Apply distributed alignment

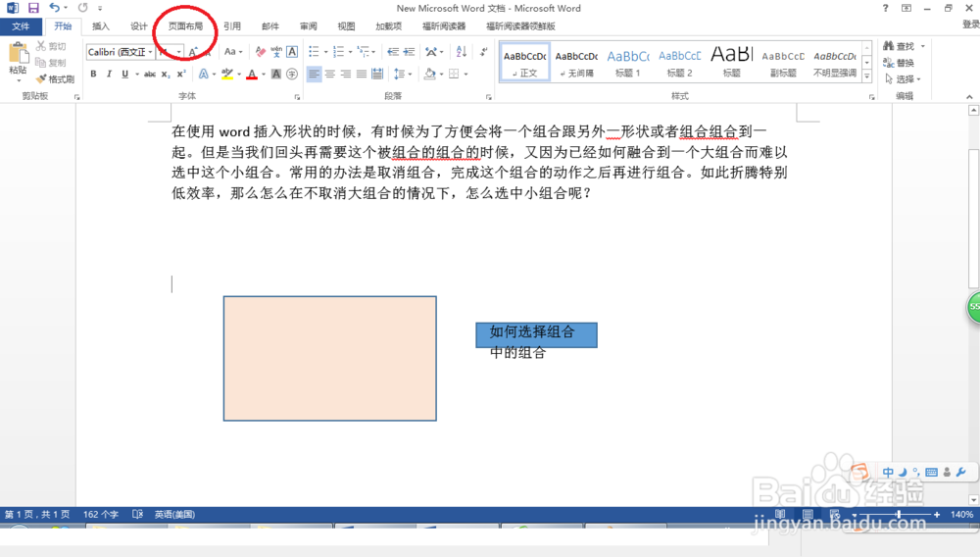[x=377, y=74]
